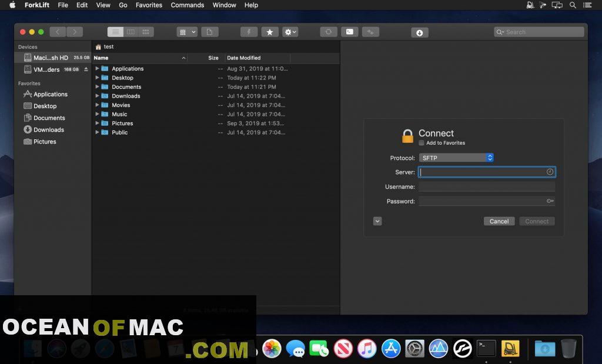This screenshot has height=364, width=602.
Task: Select Macintosh HD under Devices
Action: 52,58
